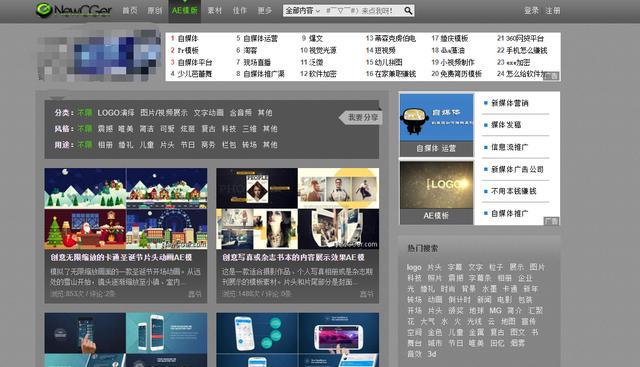The height and width of the screenshot is (367, 640).
Task: Open the 自媒体推广 ad link
Action: coord(509,213)
